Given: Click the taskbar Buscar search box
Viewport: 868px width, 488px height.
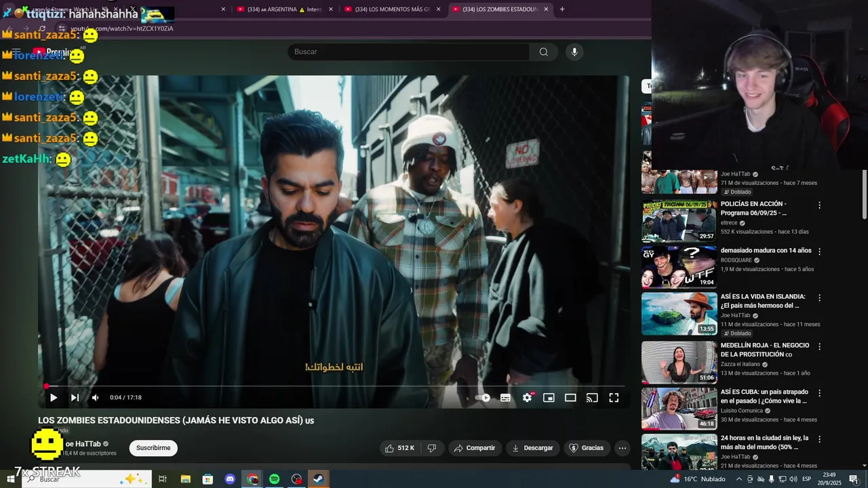Looking at the screenshot, I should 87,479.
